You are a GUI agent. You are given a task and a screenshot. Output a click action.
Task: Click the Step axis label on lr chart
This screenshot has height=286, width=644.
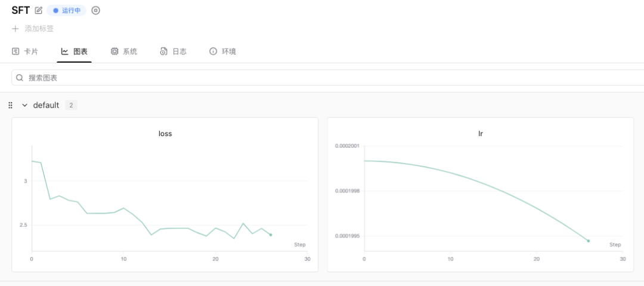(615, 244)
